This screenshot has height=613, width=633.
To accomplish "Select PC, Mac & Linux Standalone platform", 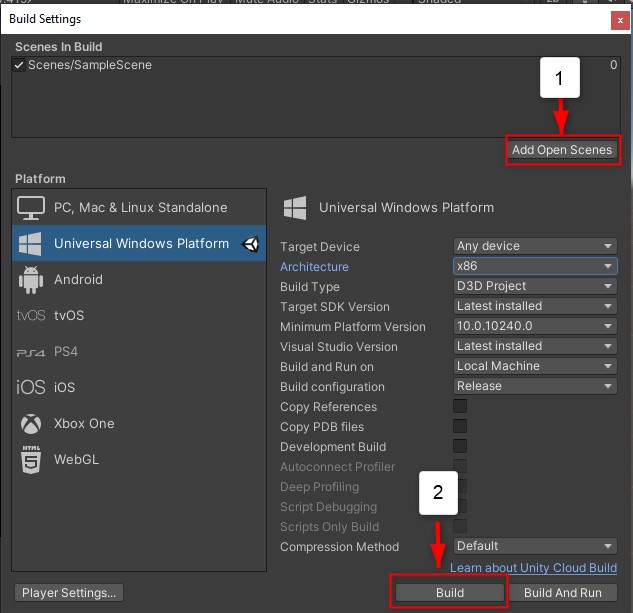I will pyautogui.click(x=139, y=208).
